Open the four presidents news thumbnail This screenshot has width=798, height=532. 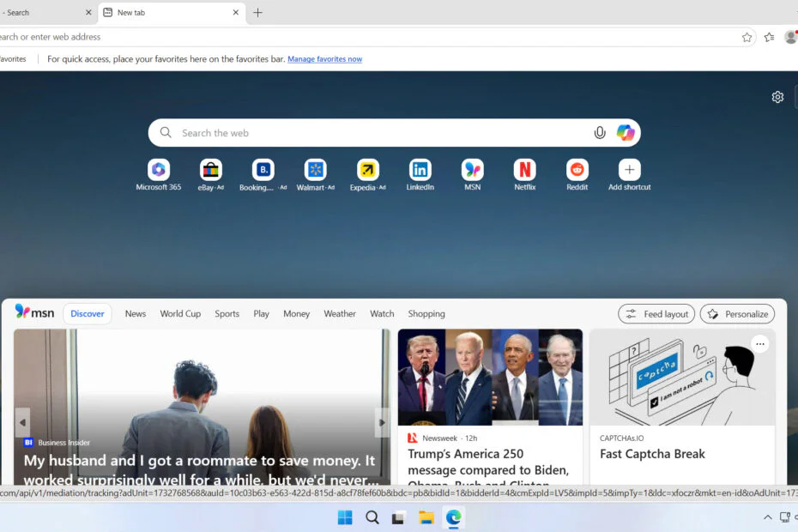[x=490, y=378]
